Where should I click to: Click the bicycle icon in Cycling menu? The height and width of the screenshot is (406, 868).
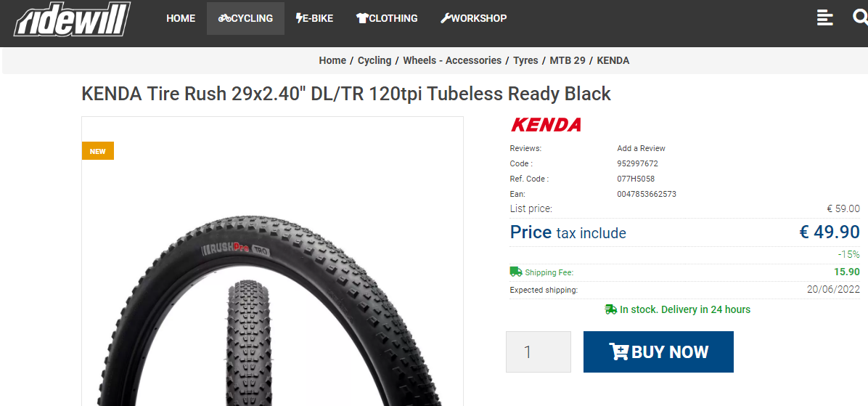[225, 18]
